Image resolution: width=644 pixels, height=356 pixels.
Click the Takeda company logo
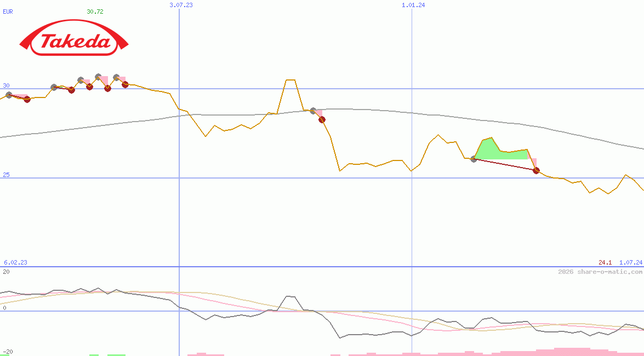point(73,40)
